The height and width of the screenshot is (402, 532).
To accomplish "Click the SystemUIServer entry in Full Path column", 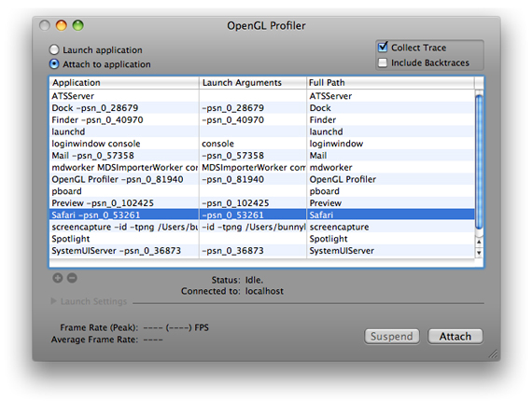I will coord(390,251).
